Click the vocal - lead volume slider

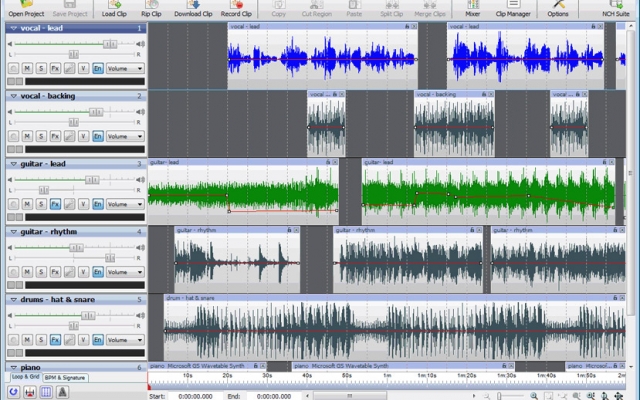pyautogui.click(x=74, y=44)
